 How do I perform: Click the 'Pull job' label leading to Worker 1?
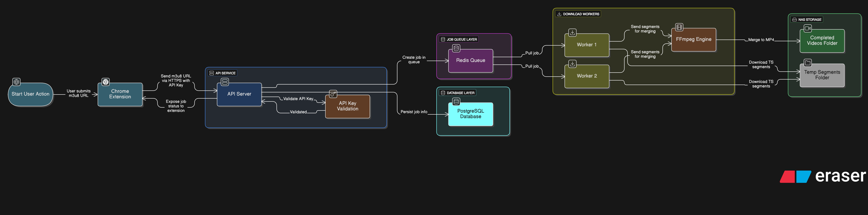[x=532, y=53]
